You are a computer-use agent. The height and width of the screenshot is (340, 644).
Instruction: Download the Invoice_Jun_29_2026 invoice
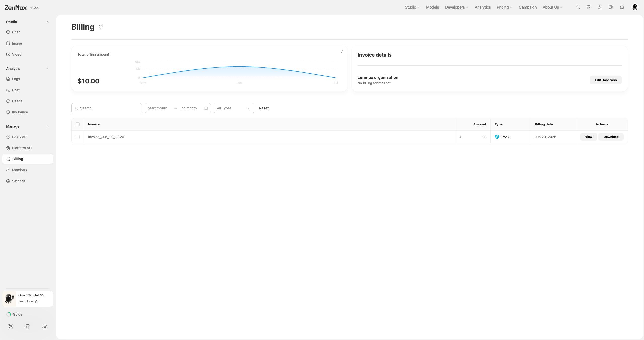coord(611,137)
